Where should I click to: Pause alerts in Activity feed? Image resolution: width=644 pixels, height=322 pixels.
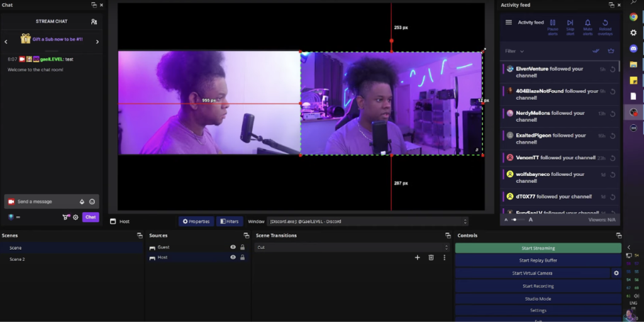[552, 27]
